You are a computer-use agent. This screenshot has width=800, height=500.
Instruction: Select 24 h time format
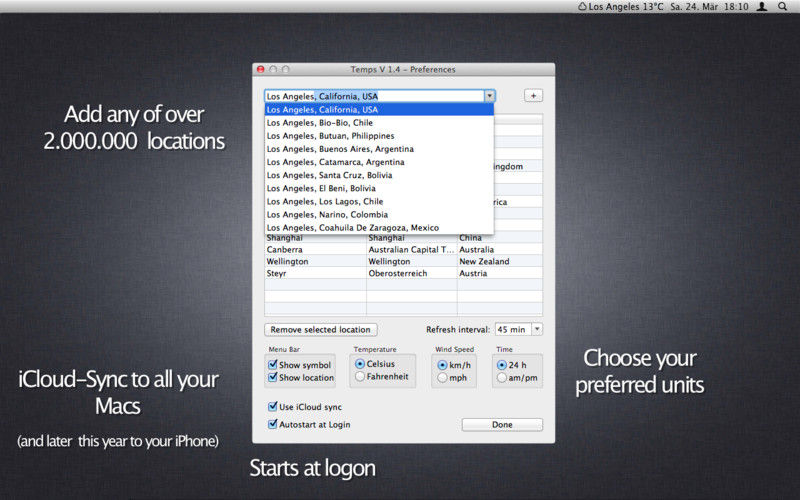502,365
